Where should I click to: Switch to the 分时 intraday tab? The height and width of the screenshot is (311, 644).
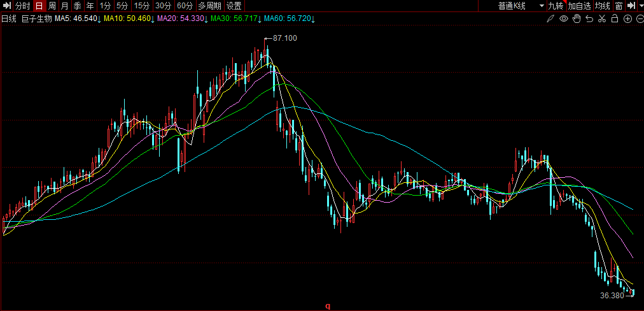(23, 6)
